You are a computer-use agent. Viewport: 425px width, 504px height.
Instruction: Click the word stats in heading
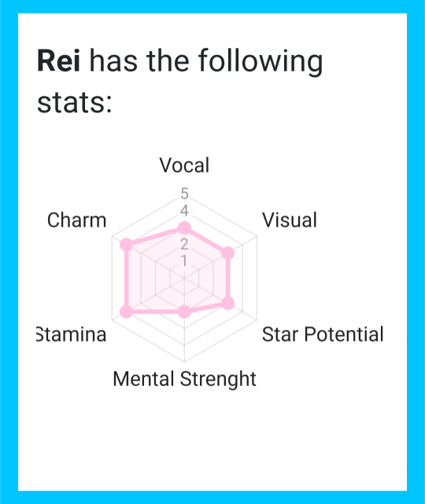point(74,103)
